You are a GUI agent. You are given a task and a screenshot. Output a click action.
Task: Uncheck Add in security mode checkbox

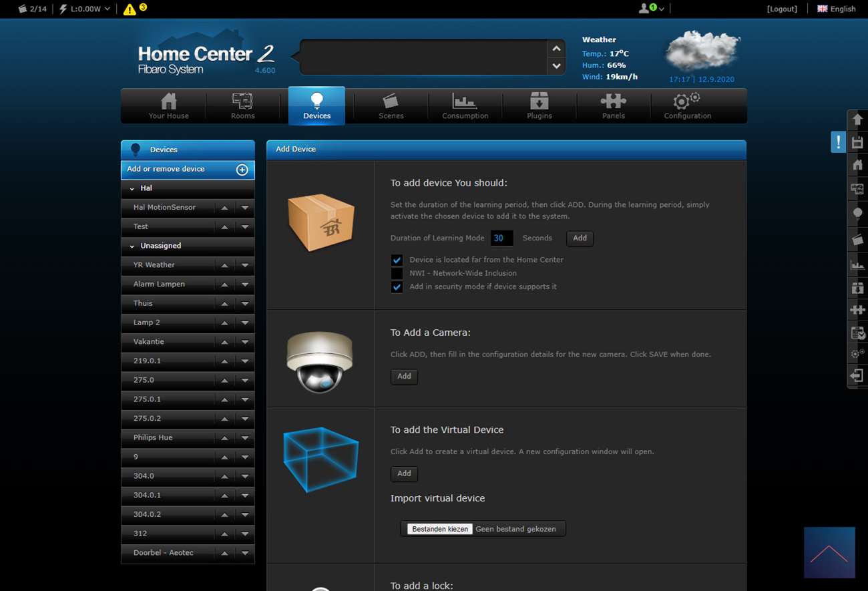[x=397, y=286]
